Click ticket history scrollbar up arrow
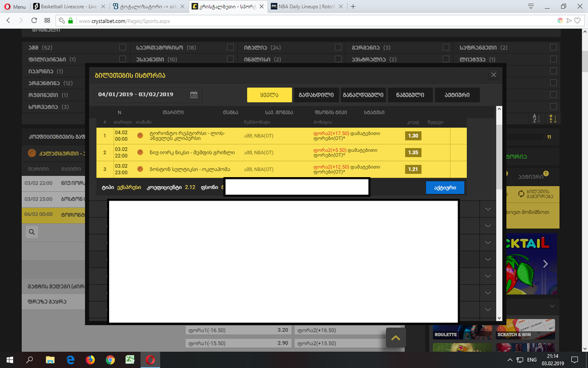 pos(499,109)
